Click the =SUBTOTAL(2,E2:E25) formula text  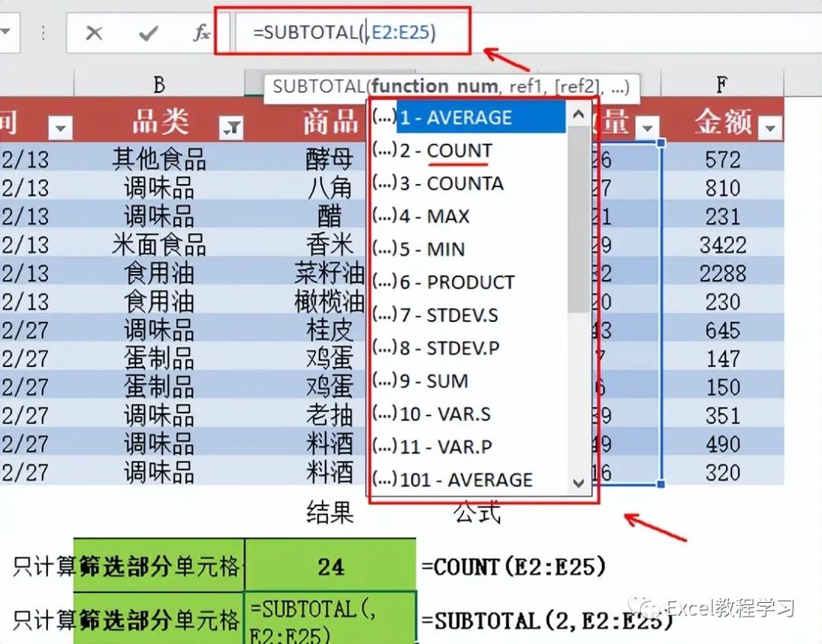[x=547, y=621]
